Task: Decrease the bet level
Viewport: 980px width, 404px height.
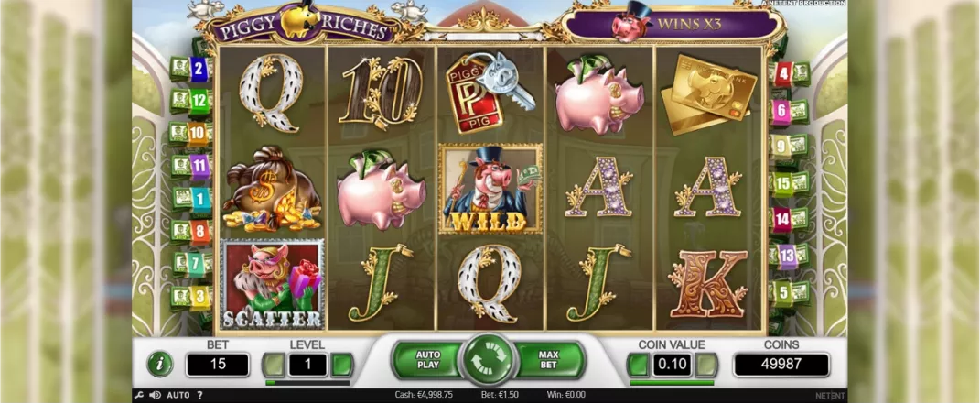Action: coord(273,365)
